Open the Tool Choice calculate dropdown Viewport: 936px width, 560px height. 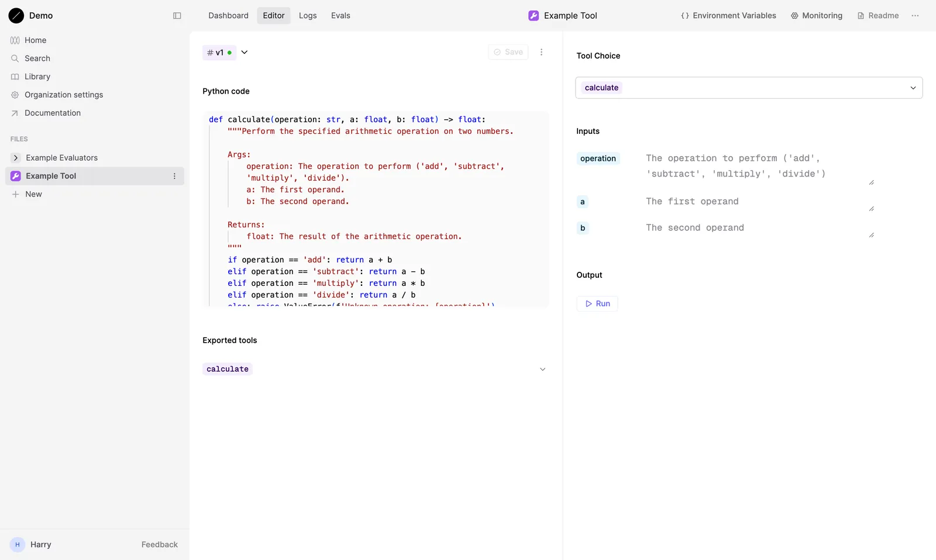[x=749, y=88]
